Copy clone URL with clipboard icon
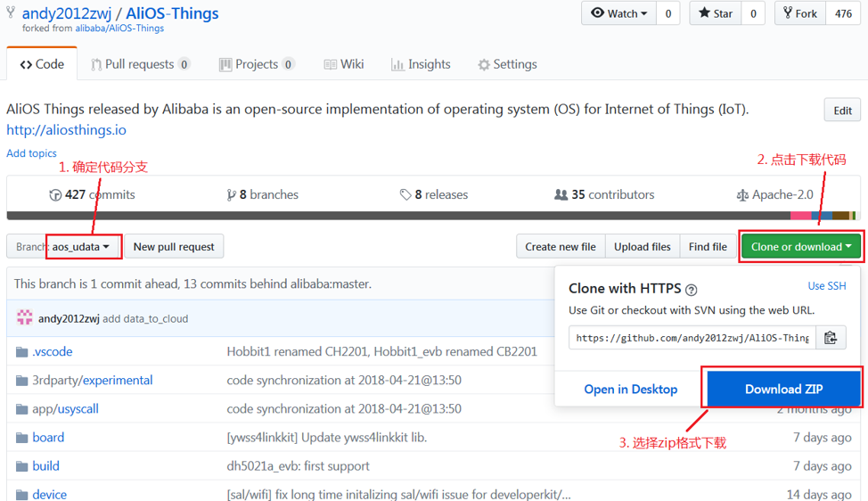 click(x=831, y=338)
